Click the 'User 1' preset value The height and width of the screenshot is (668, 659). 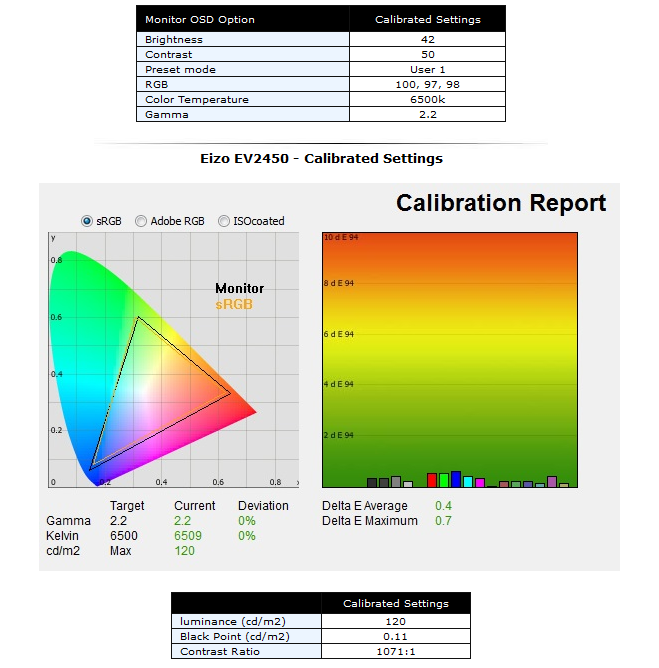[x=427, y=69]
